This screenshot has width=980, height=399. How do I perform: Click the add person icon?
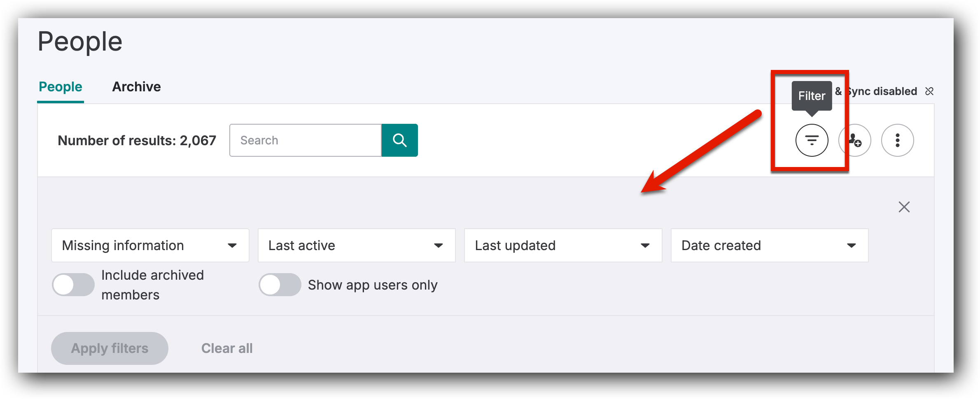point(854,140)
